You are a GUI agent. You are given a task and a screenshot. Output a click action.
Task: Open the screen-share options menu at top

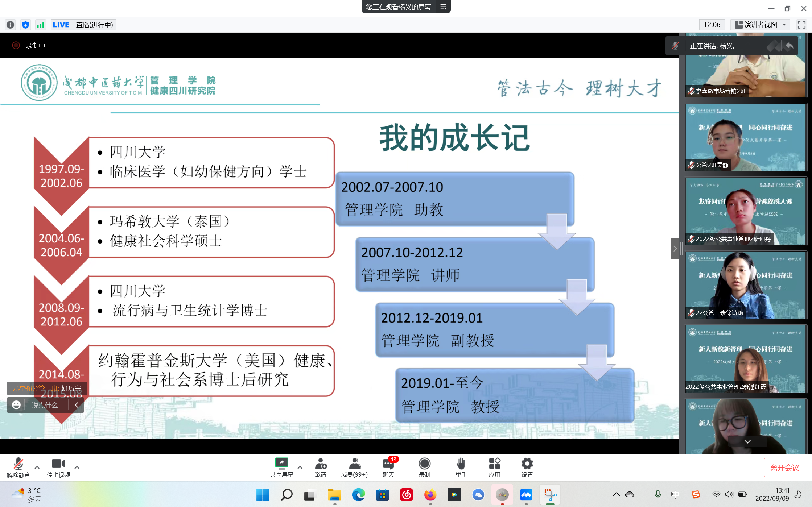(x=443, y=7)
